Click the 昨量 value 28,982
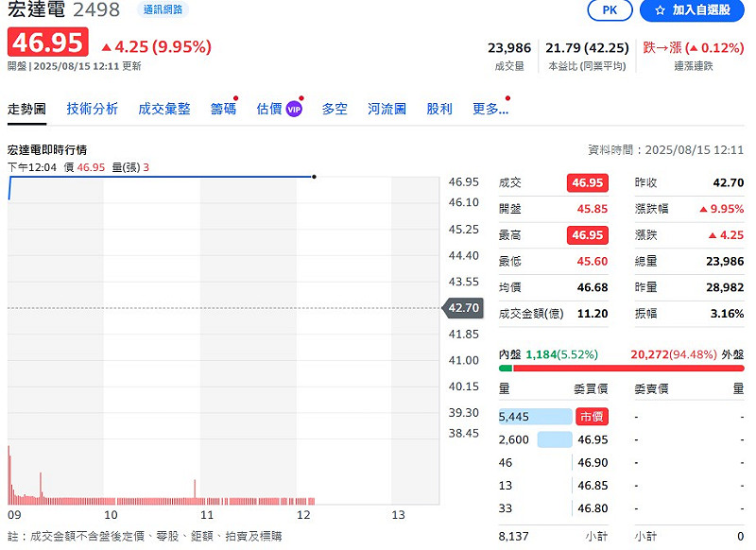Image resolution: width=756 pixels, height=550 pixels. point(725,288)
